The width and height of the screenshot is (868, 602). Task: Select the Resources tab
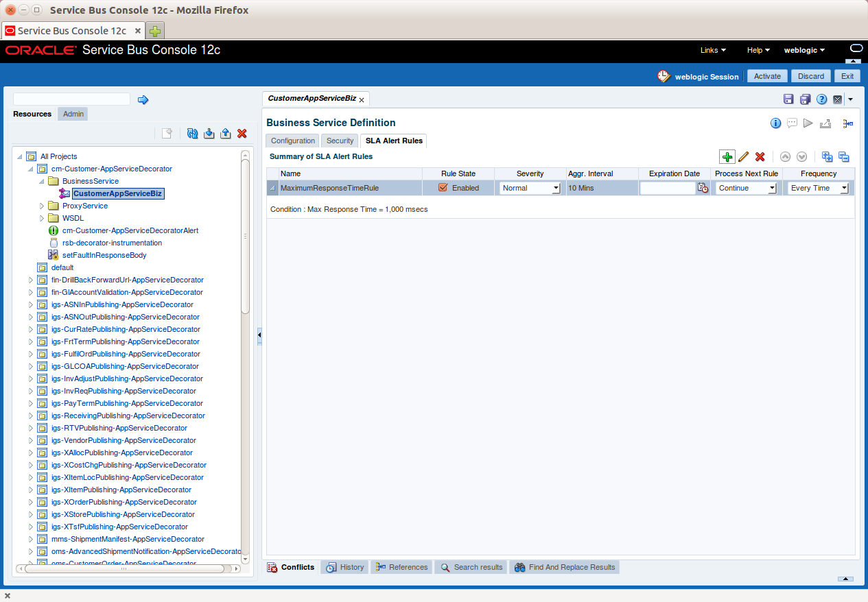coord(33,114)
